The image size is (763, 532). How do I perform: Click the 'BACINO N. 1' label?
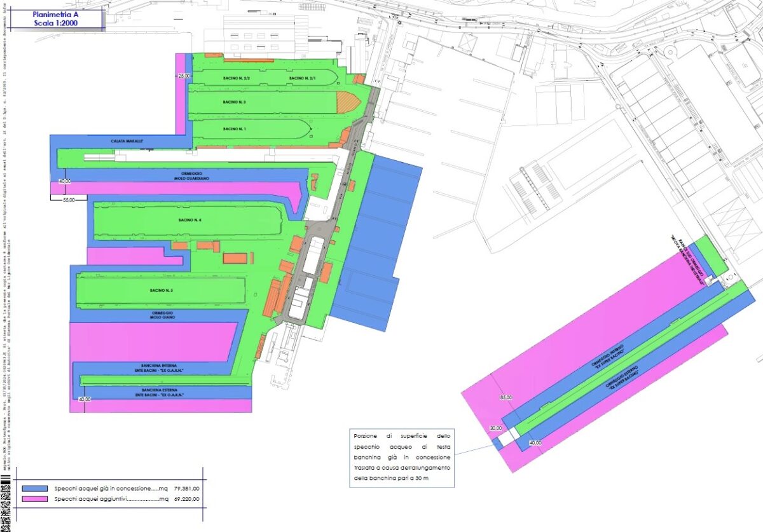tap(234, 129)
